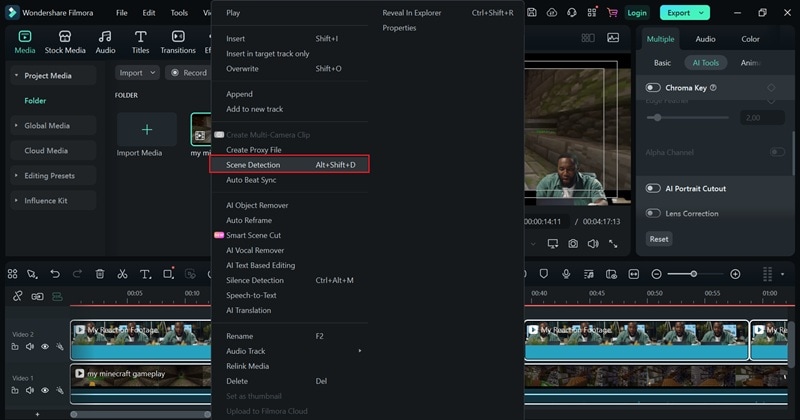
Task: Toggle the AI Portrait Cutout switch
Action: 653,188
